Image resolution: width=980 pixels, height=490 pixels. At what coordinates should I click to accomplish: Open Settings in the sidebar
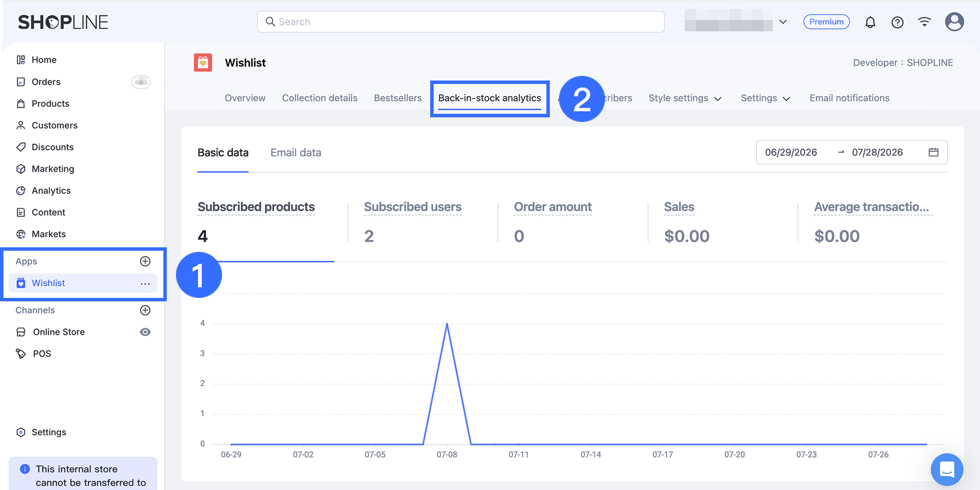click(49, 432)
